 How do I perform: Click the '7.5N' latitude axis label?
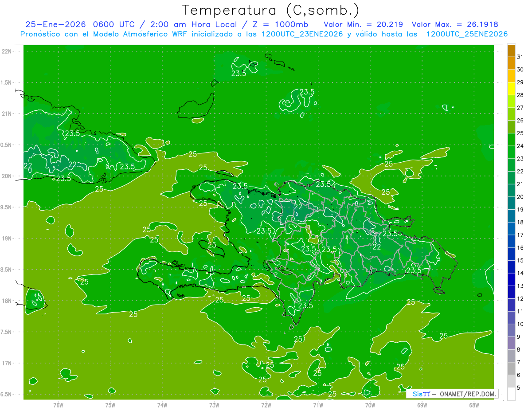[6, 332]
